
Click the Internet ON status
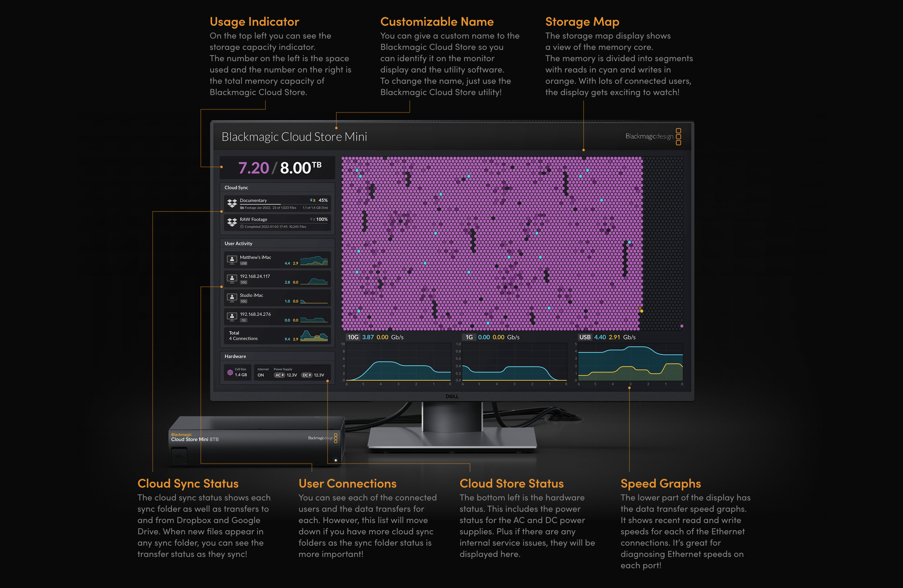pyautogui.click(x=263, y=372)
